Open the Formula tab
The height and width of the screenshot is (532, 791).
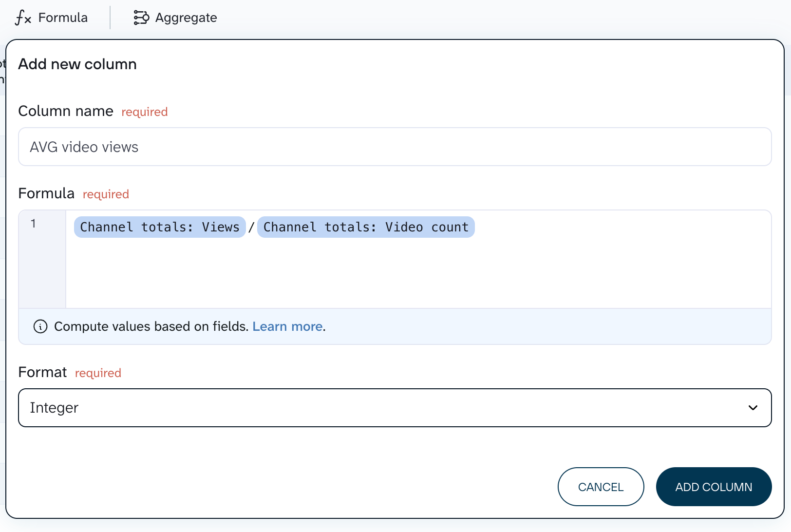pos(52,18)
